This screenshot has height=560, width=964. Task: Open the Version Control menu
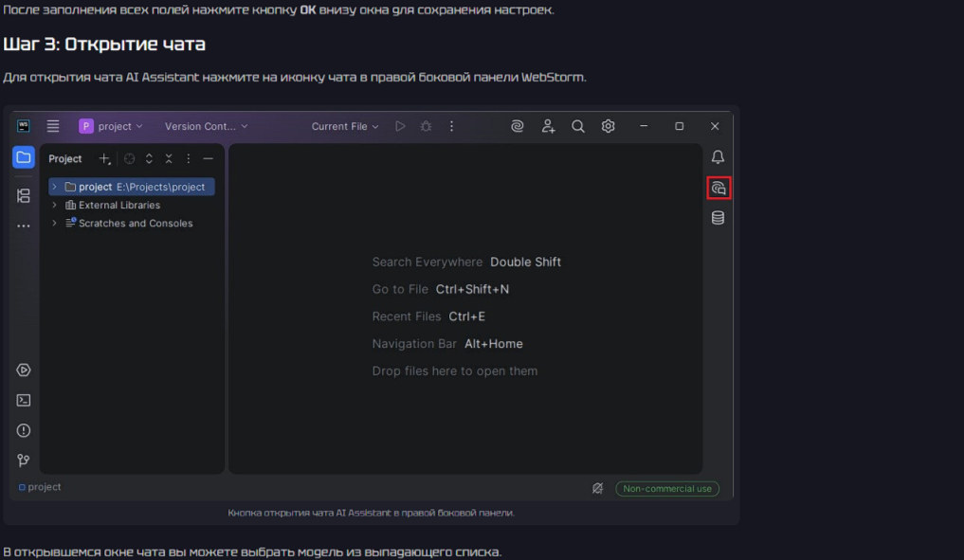(x=206, y=126)
